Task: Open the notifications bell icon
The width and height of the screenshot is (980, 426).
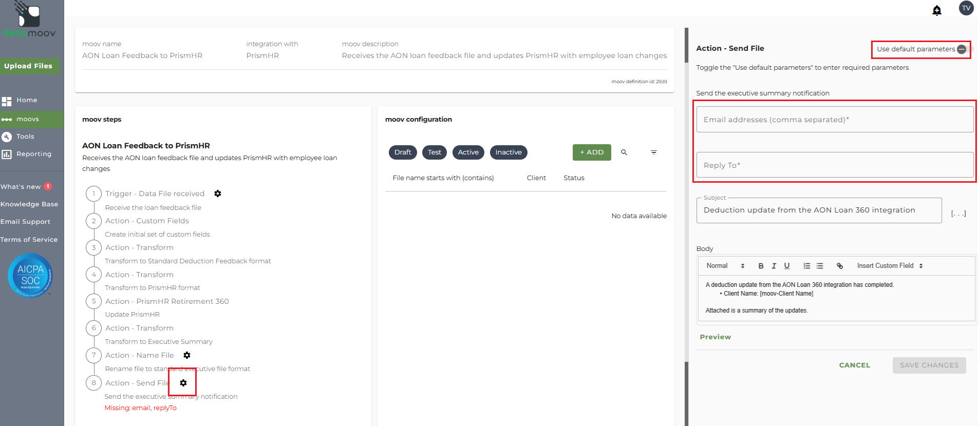Action: tap(937, 10)
